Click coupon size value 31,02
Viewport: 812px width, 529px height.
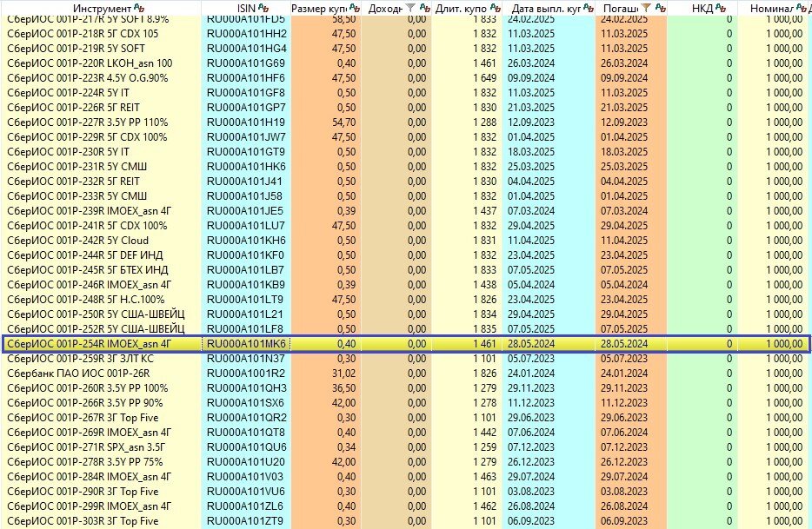pyautogui.click(x=344, y=374)
